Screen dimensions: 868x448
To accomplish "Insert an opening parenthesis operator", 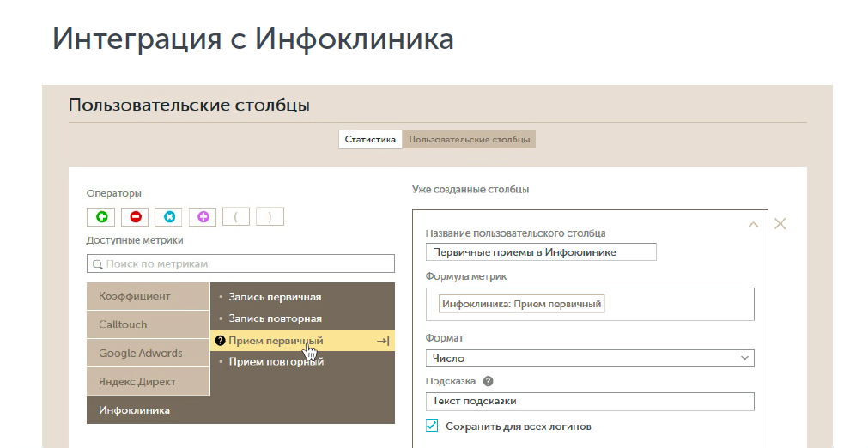I will point(236,217).
